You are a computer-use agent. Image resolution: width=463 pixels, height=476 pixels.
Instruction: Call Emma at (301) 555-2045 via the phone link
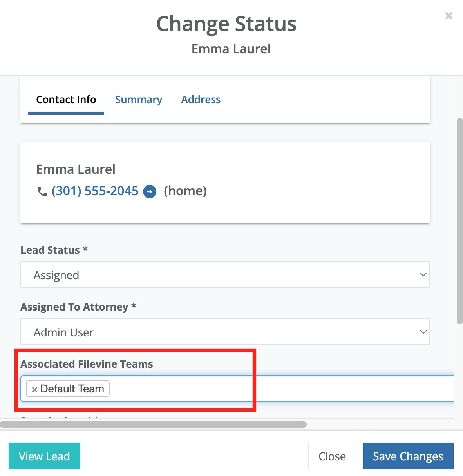point(95,191)
